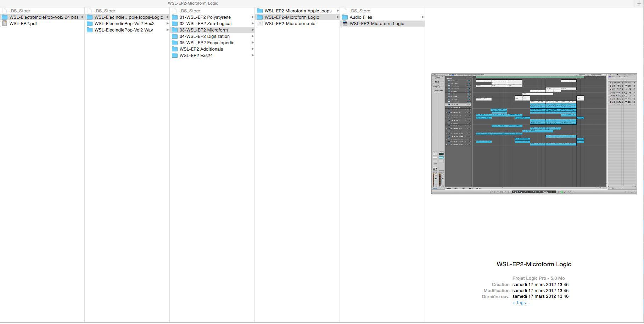
Task: Click the WSL-EP2 Exs24 folder icon
Action: [175, 55]
